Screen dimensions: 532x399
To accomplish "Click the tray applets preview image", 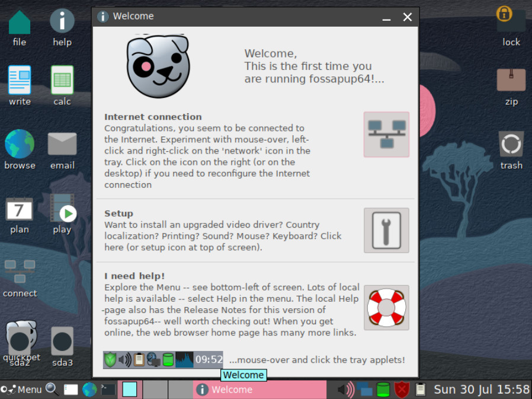I will (163, 360).
